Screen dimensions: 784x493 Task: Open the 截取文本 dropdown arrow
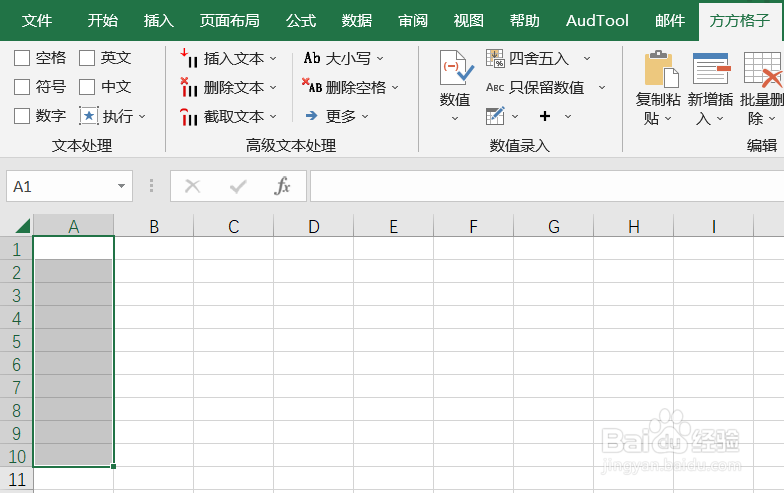273,116
